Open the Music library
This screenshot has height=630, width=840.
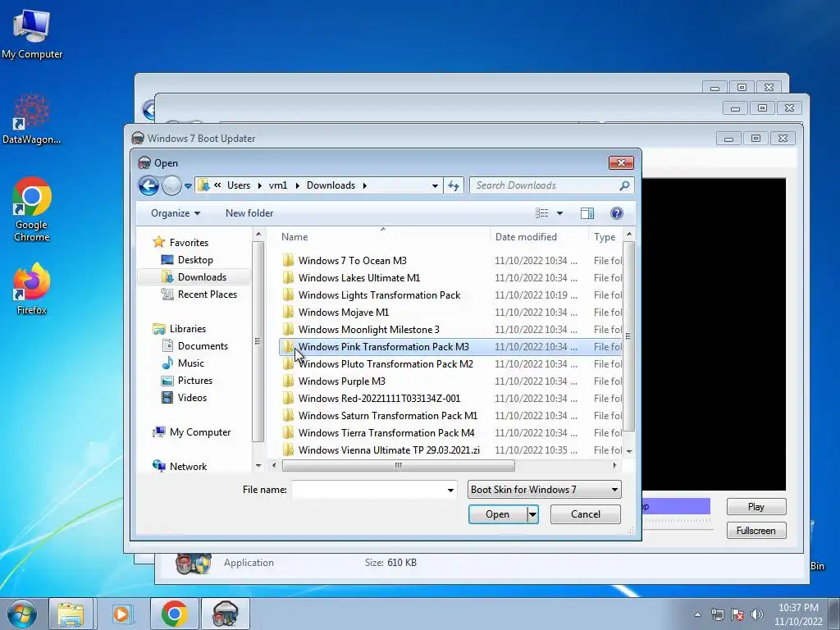click(x=190, y=363)
